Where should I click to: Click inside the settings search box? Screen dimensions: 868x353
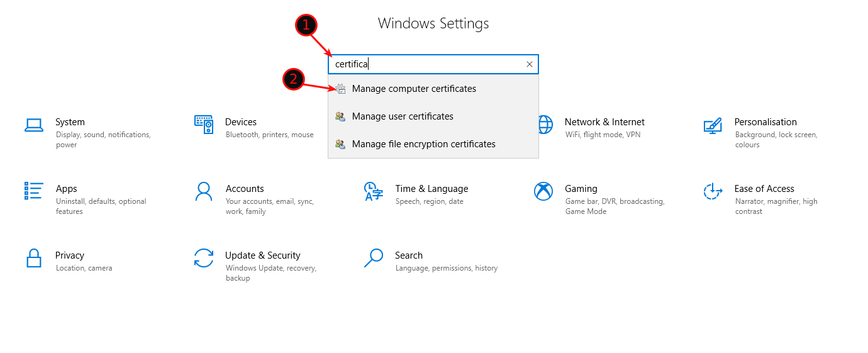point(434,64)
